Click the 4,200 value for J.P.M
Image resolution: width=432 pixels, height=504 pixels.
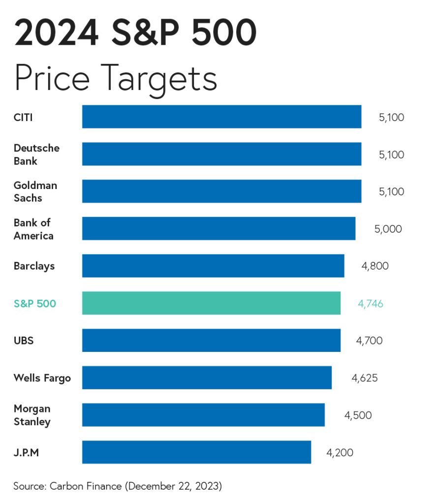(340, 453)
